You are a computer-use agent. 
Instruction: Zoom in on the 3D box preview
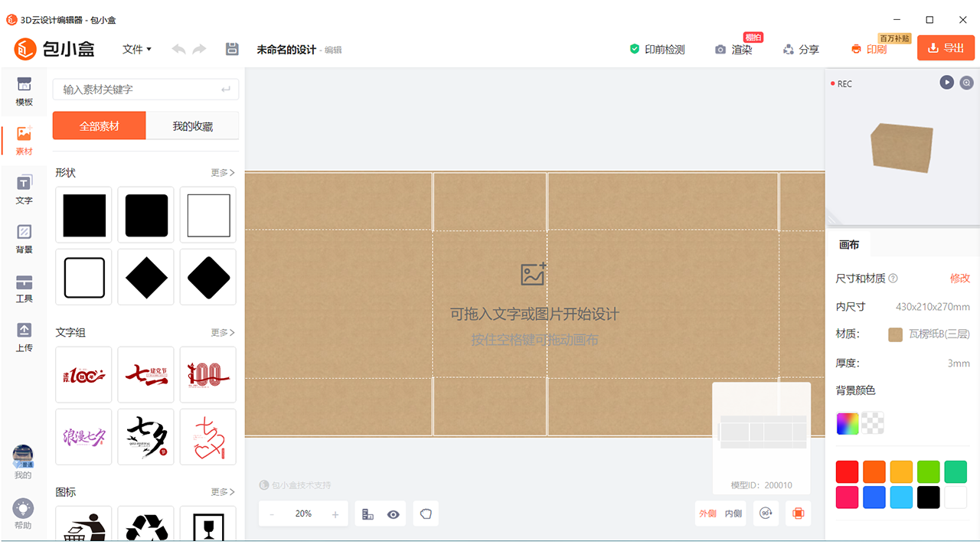coord(967,83)
